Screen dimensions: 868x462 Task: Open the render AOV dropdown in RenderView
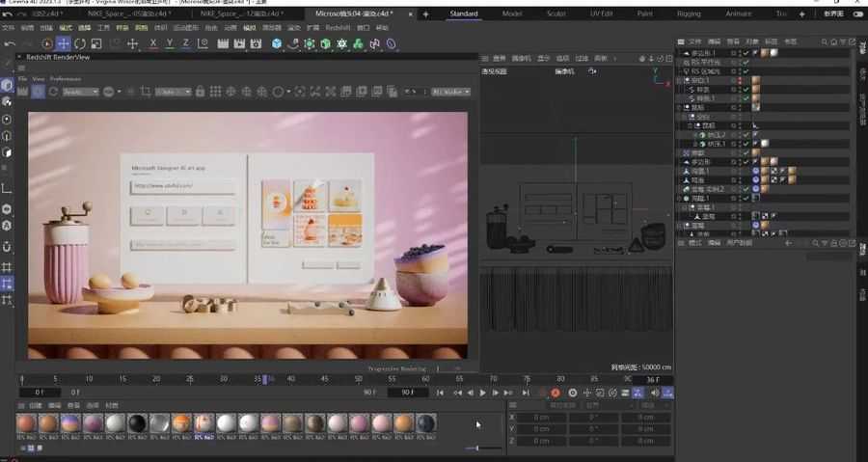81,92
